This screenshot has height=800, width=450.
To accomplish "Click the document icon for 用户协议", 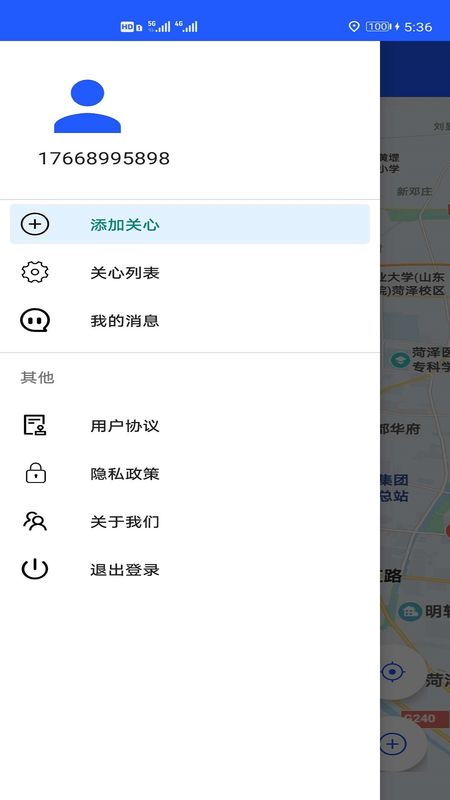I will [35, 425].
